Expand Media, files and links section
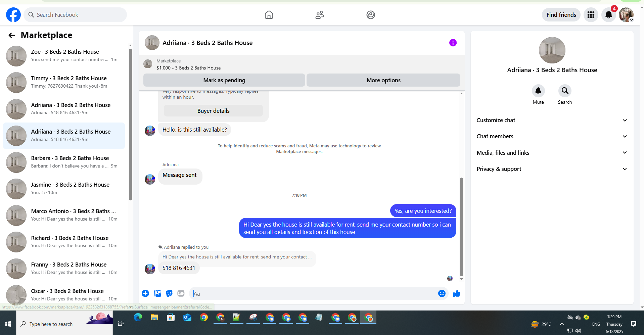The height and width of the screenshot is (335, 644). [552, 153]
